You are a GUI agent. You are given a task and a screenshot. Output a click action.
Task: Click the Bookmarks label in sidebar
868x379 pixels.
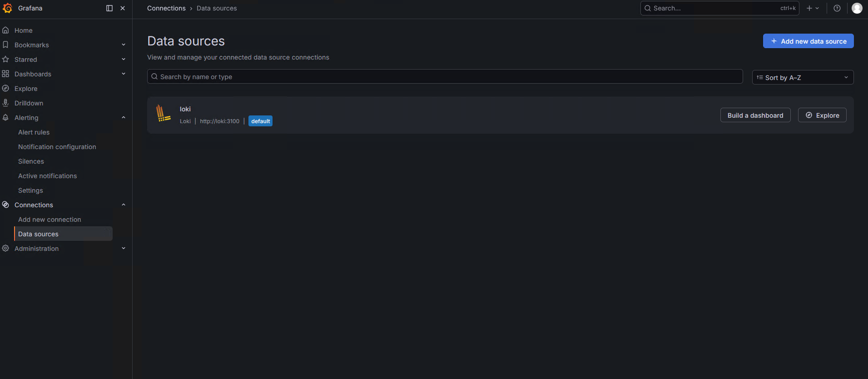pos(31,45)
